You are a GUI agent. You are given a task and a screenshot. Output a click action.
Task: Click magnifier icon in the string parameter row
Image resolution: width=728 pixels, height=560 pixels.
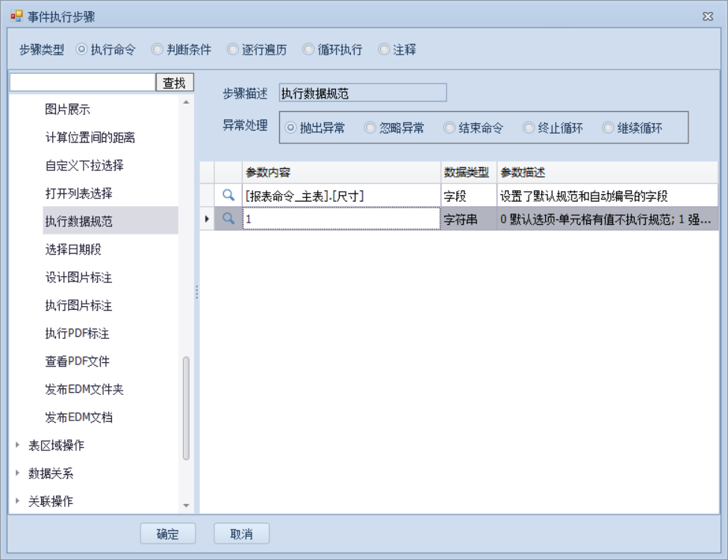pos(229,220)
